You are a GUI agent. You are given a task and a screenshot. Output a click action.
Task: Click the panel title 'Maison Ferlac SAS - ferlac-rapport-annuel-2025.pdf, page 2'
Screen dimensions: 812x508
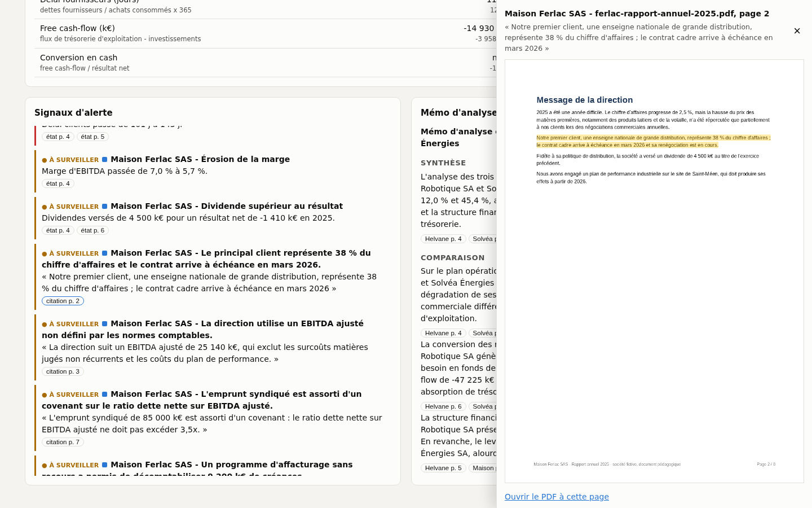[637, 14]
